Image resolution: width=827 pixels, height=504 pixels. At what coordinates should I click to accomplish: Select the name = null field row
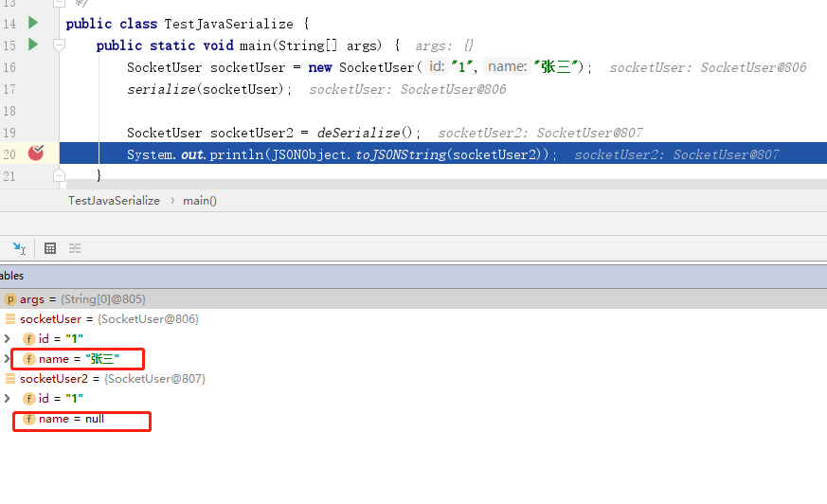pyautogui.click(x=413, y=419)
